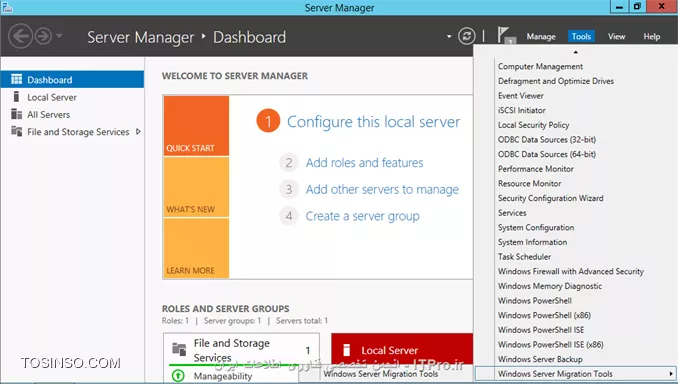This screenshot has height=384, width=678.
Task: Select the LEARN MORE tile
Action: click(196, 248)
